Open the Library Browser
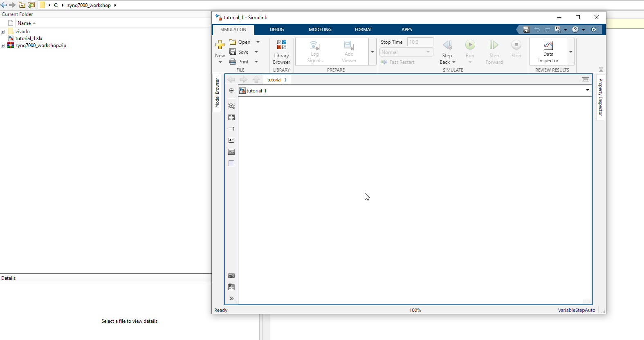The image size is (644, 340). click(281, 52)
